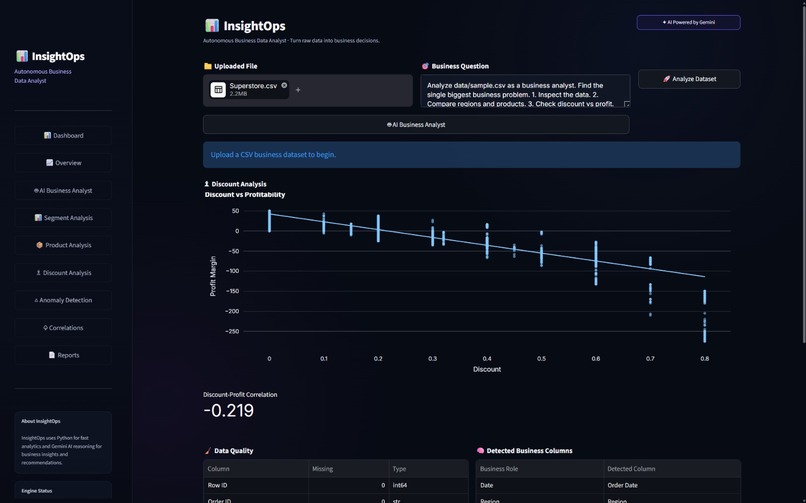Screen dimensions: 806x503
Task: Open Segment Analysis in sidebar
Action: click(x=63, y=218)
